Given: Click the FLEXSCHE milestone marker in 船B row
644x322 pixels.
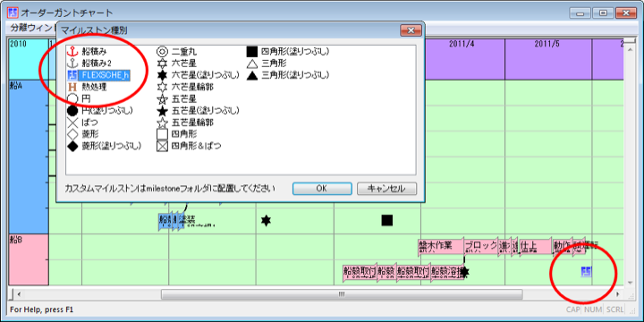Looking at the screenshot, I should click(x=587, y=271).
